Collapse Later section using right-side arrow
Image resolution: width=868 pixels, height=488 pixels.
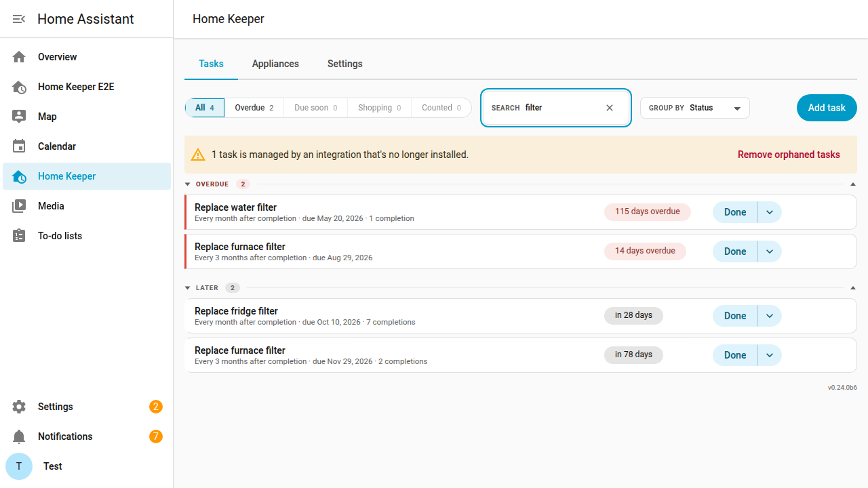pyautogui.click(x=853, y=288)
